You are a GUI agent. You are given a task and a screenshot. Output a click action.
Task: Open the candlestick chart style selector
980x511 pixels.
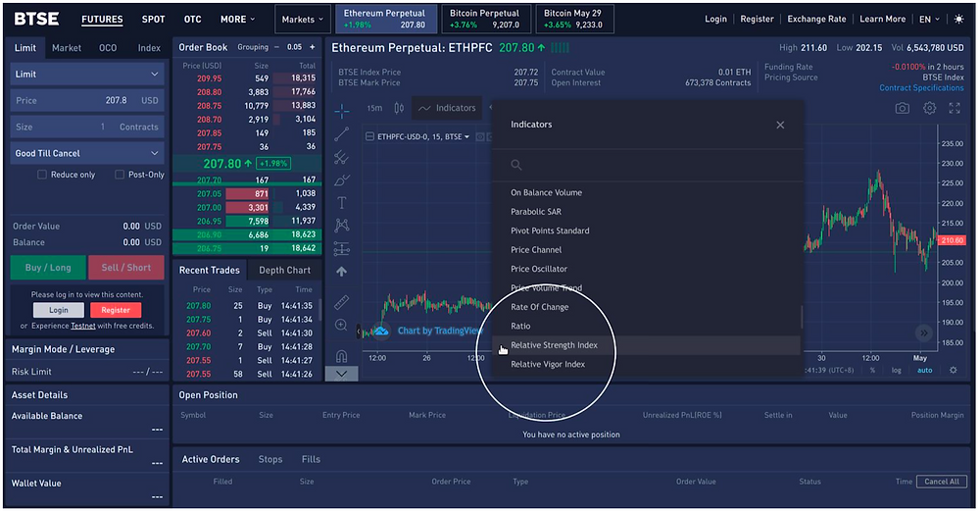point(399,108)
